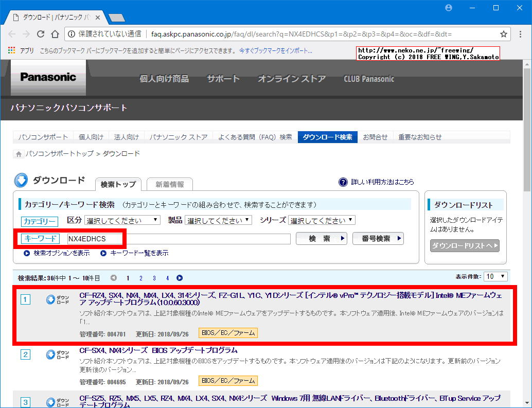Reload the page in the browser
532x408 pixels.
coord(41,33)
